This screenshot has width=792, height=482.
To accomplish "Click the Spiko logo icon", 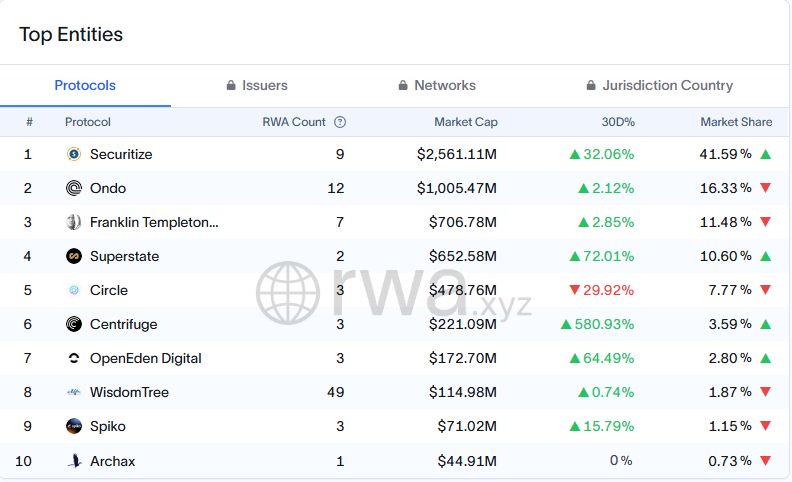I will tap(74, 426).
